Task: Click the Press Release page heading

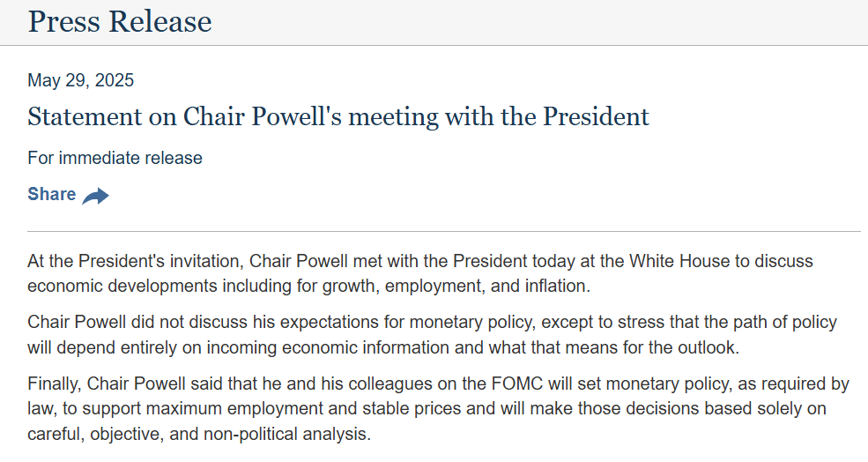Action: point(120,22)
